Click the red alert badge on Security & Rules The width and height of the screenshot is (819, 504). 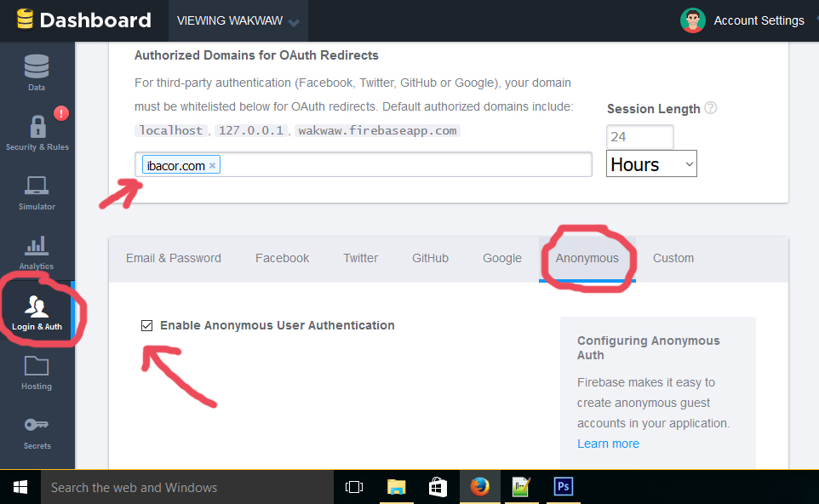(x=61, y=113)
